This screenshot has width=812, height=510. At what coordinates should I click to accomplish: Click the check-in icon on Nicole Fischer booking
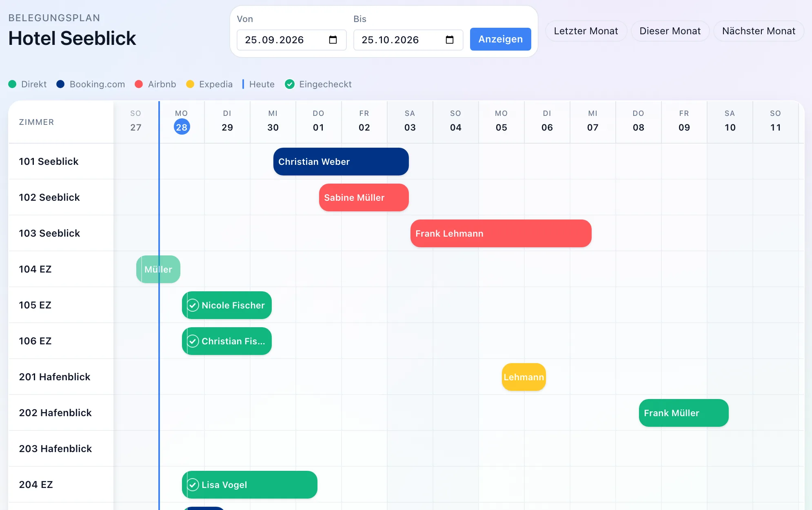tap(193, 305)
